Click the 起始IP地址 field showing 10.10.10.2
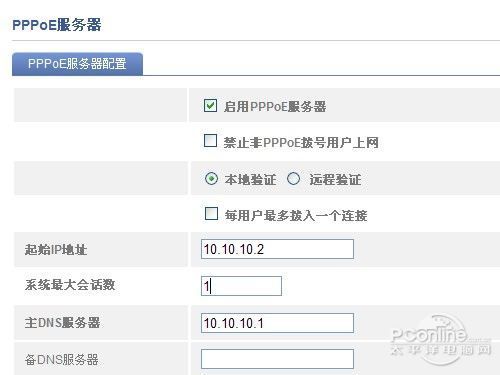 (x=277, y=249)
